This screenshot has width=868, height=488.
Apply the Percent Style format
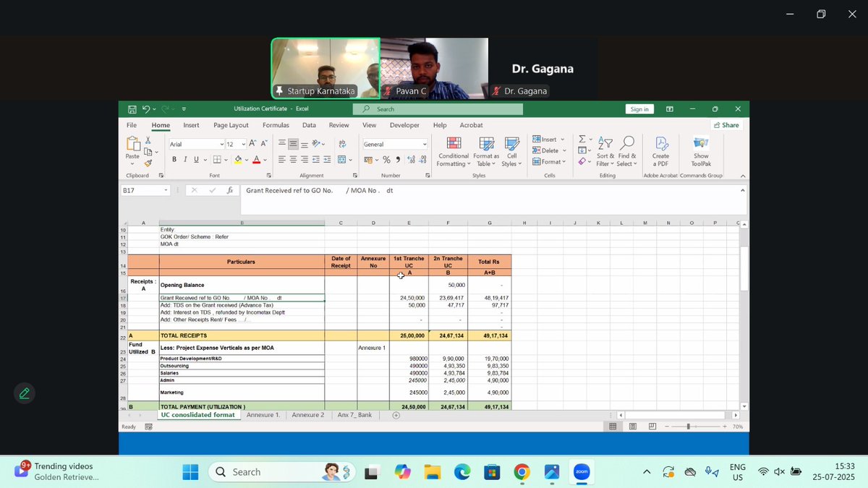(386, 160)
